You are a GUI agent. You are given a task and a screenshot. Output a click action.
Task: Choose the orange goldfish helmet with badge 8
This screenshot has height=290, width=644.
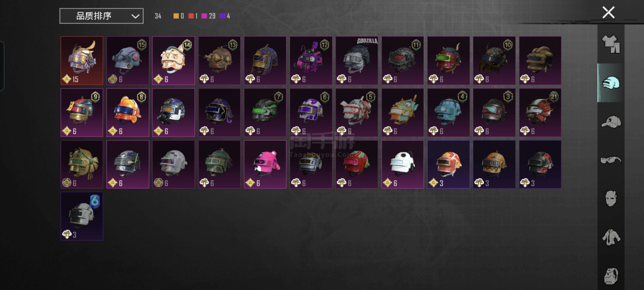[128, 112]
